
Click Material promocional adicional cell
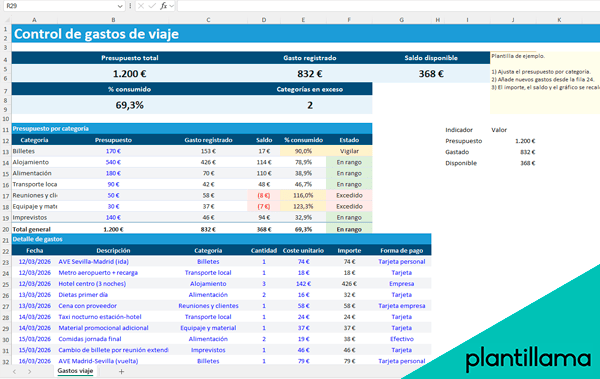113,328
